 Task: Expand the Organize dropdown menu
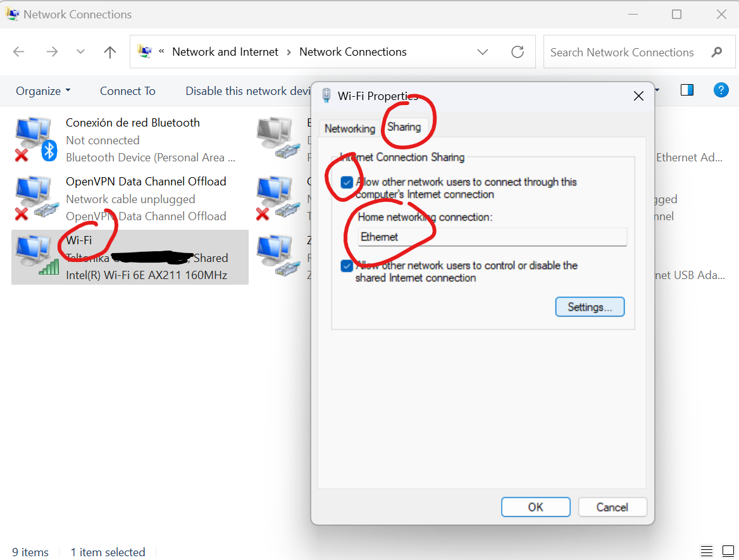point(43,91)
